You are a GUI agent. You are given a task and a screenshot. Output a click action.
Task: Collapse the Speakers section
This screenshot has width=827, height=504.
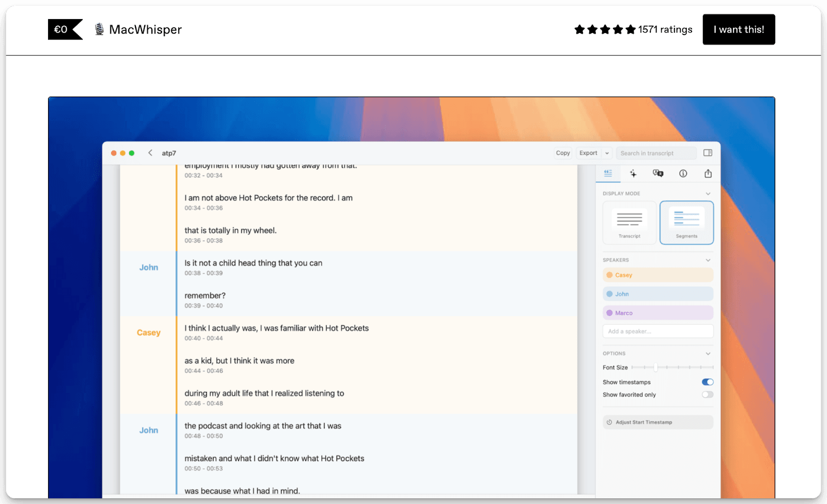tap(708, 260)
